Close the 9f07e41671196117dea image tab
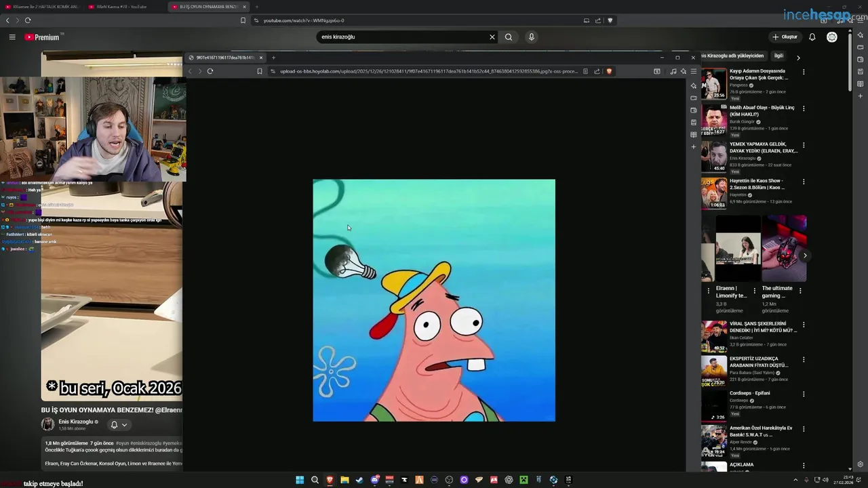The image size is (868, 488). pyautogui.click(x=261, y=58)
